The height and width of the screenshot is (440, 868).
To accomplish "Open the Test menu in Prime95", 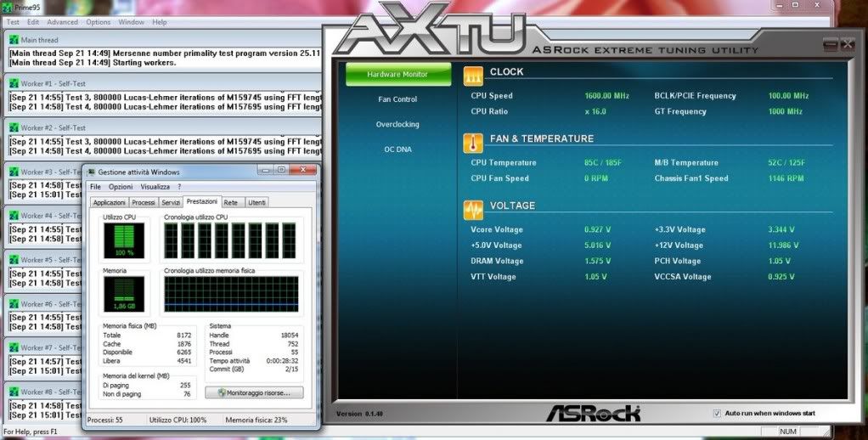I will [x=13, y=22].
